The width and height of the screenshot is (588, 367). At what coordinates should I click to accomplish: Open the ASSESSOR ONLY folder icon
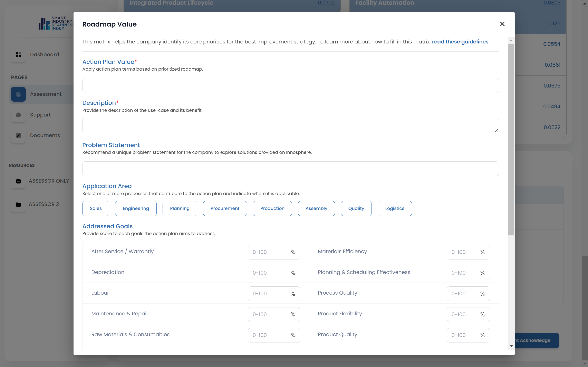[x=18, y=181]
